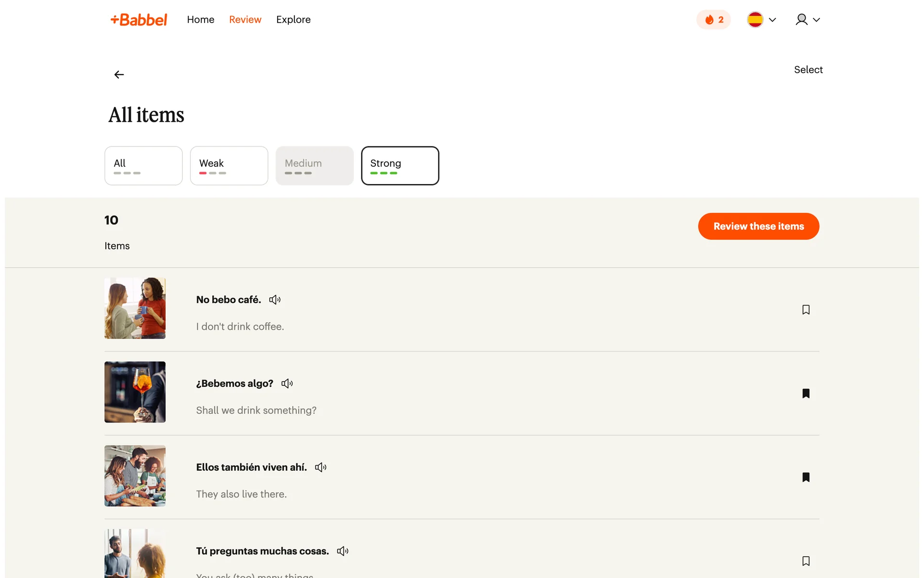The width and height of the screenshot is (924, 578).
Task: Click the Select link
Action: click(x=808, y=70)
